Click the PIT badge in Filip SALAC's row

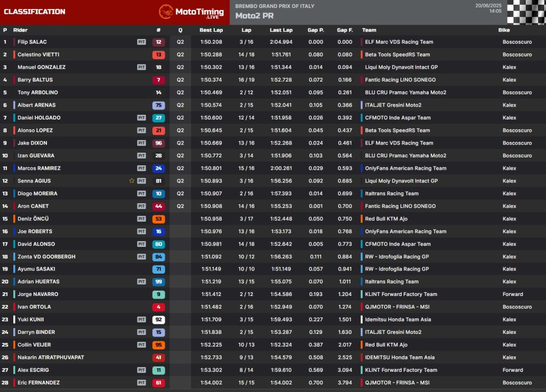141,42
